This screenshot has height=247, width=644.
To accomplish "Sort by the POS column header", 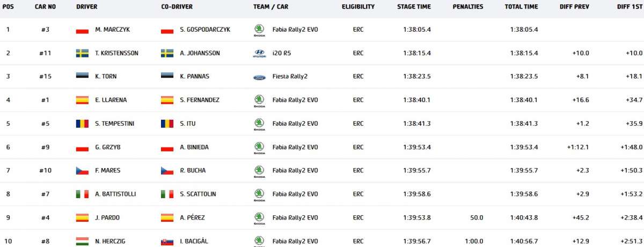I will coord(8,7).
